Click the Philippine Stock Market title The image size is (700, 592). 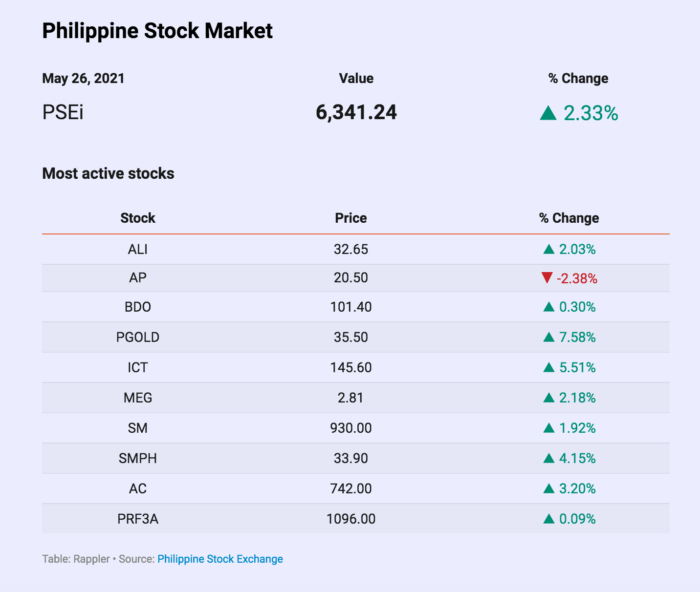point(157,31)
